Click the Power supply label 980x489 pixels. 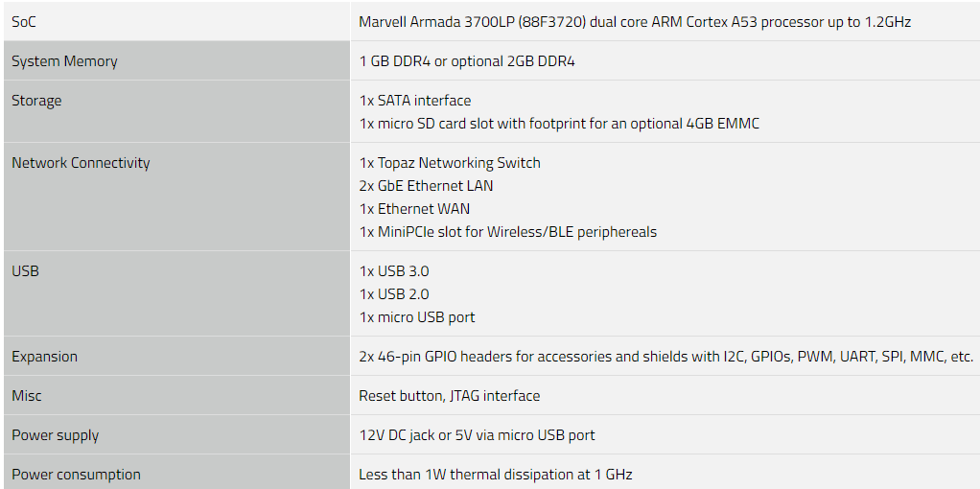(55, 435)
